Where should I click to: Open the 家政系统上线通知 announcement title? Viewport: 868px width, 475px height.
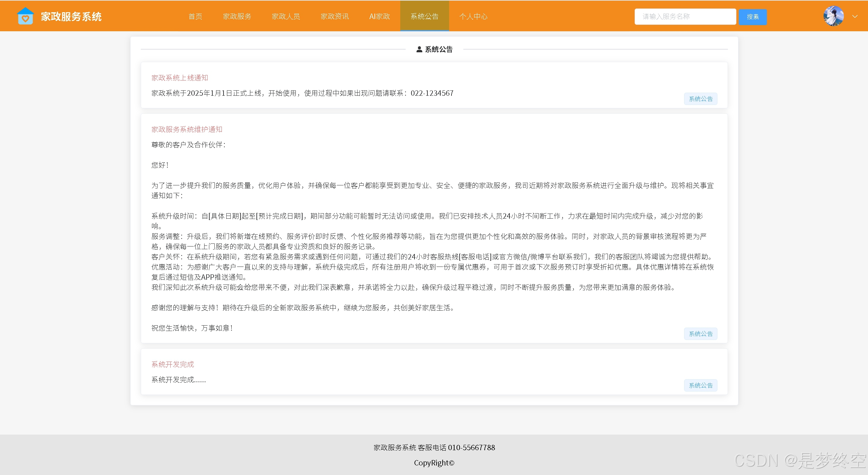(179, 78)
